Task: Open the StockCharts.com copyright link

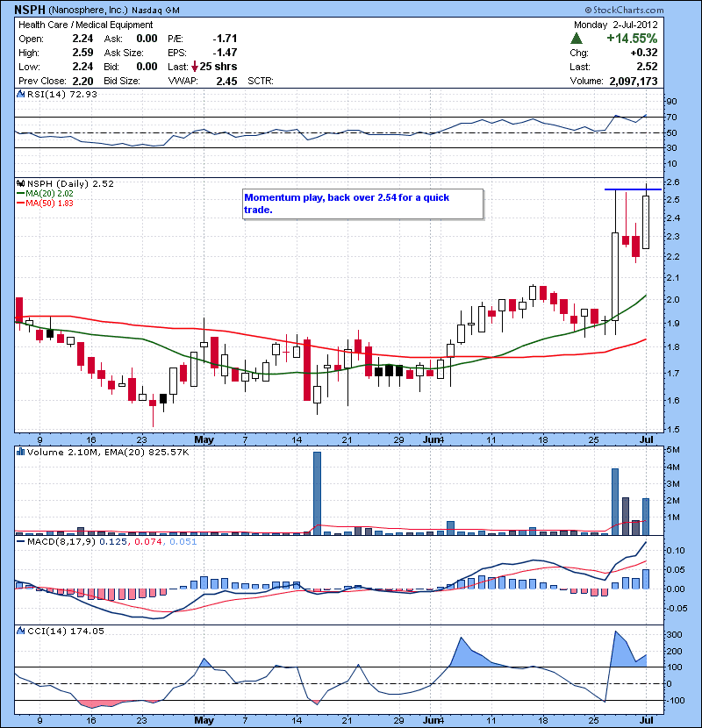Action: point(624,10)
